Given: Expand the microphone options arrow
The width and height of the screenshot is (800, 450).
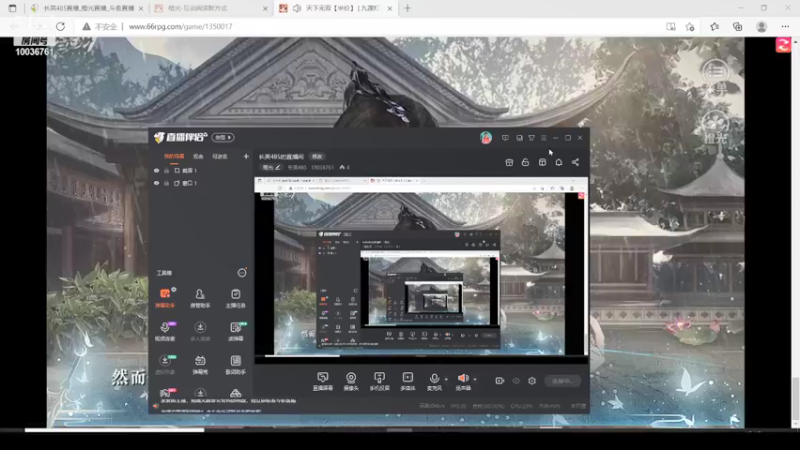Looking at the screenshot, I should pos(446,379).
